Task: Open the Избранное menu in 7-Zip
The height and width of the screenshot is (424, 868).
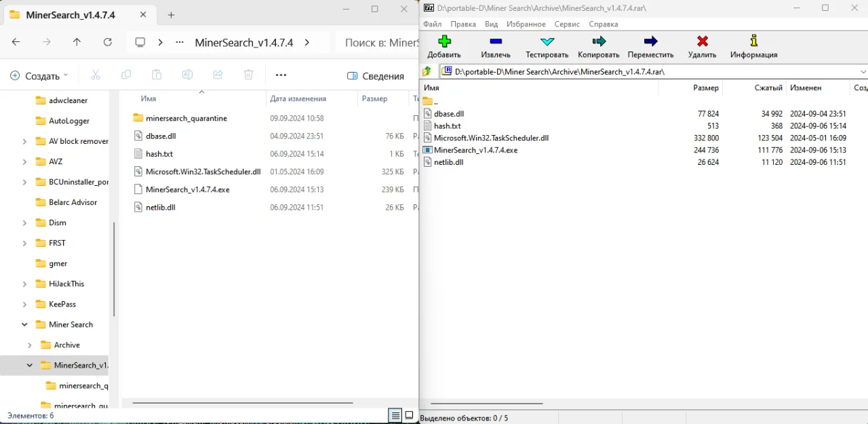Action: click(x=526, y=24)
